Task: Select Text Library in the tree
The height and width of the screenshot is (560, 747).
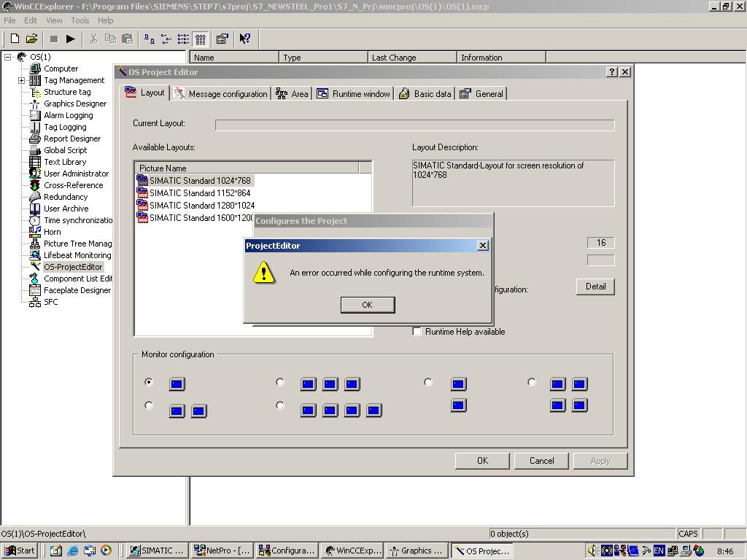Action: tap(65, 162)
